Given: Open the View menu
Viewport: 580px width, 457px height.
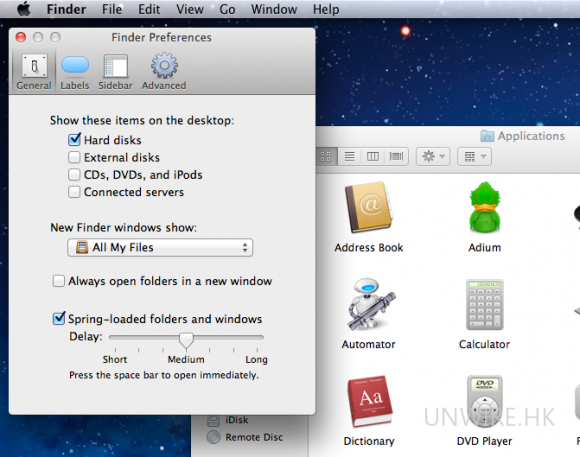Looking at the screenshot, I should point(190,9).
